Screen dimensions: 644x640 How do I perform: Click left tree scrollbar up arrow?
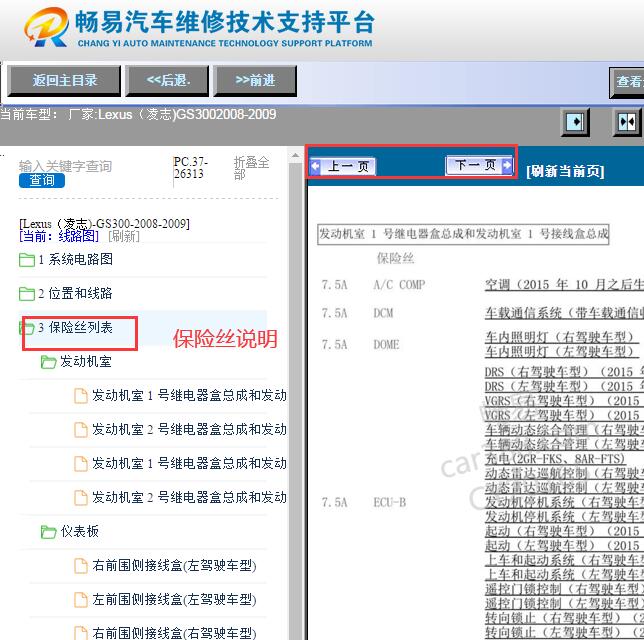point(295,155)
